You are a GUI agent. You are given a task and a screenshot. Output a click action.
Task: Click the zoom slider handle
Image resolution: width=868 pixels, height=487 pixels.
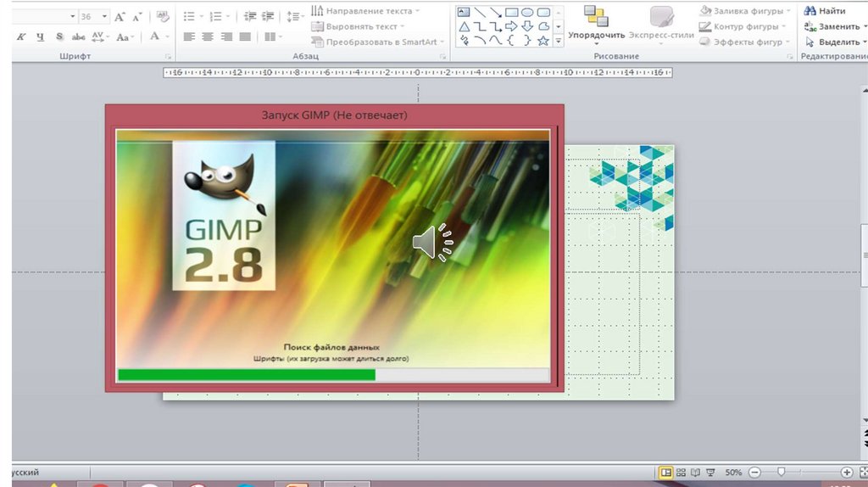[x=781, y=472]
